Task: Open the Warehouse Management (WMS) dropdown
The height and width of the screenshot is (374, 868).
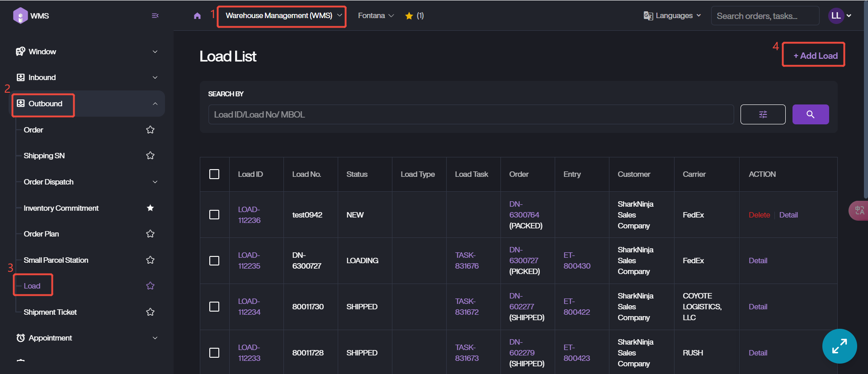Action: 282,16
